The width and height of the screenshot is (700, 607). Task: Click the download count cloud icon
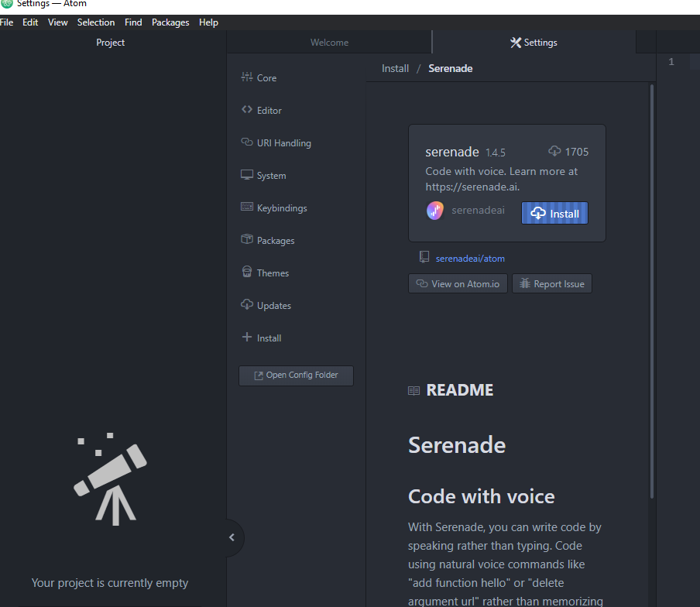[554, 151]
